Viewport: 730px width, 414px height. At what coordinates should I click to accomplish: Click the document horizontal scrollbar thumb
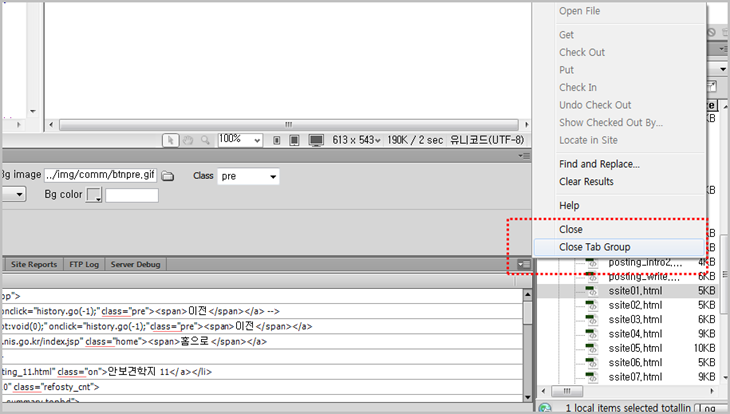289,125
